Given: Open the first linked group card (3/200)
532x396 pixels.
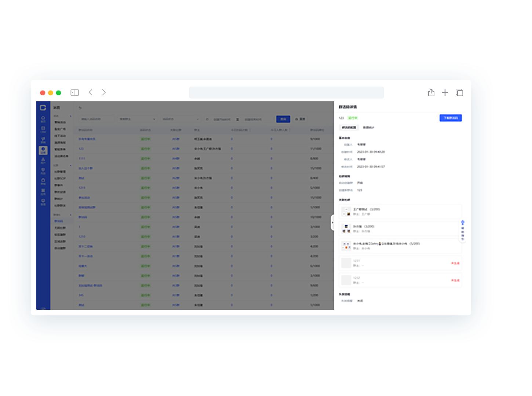Looking at the screenshot, I should pos(400,212).
